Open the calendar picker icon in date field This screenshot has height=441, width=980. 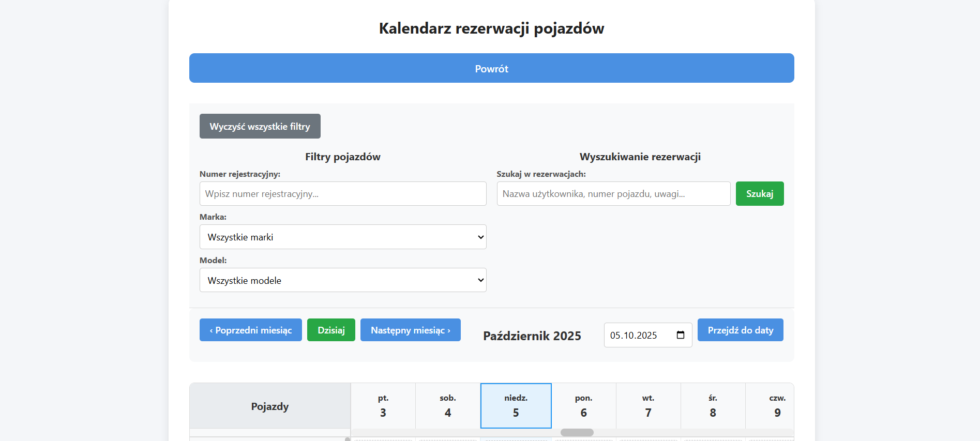pyautogui.click(x=681, y=335)
